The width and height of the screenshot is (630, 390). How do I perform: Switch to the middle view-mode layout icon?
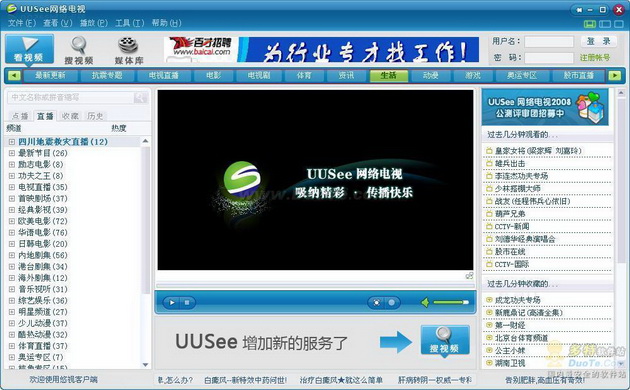point(605,24)
